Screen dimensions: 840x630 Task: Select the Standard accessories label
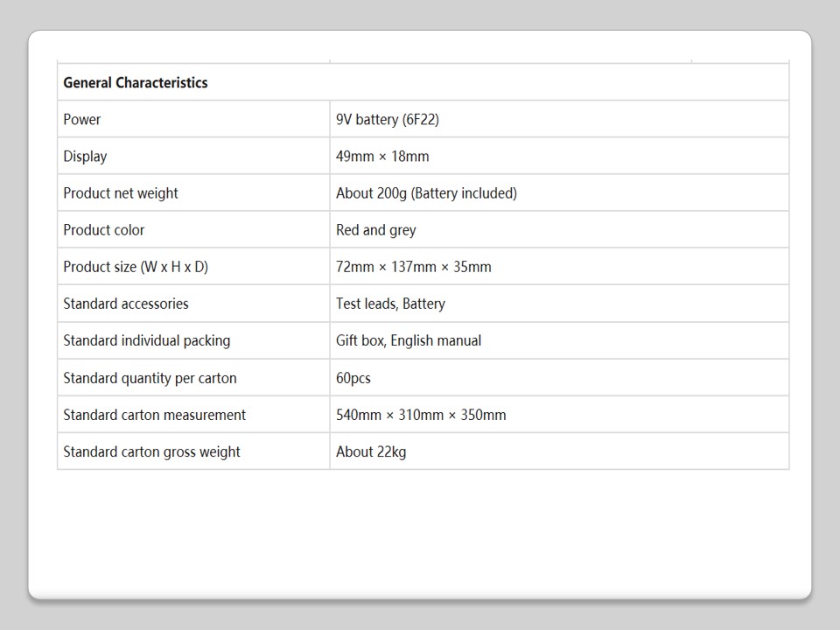(x=126, y=304)
